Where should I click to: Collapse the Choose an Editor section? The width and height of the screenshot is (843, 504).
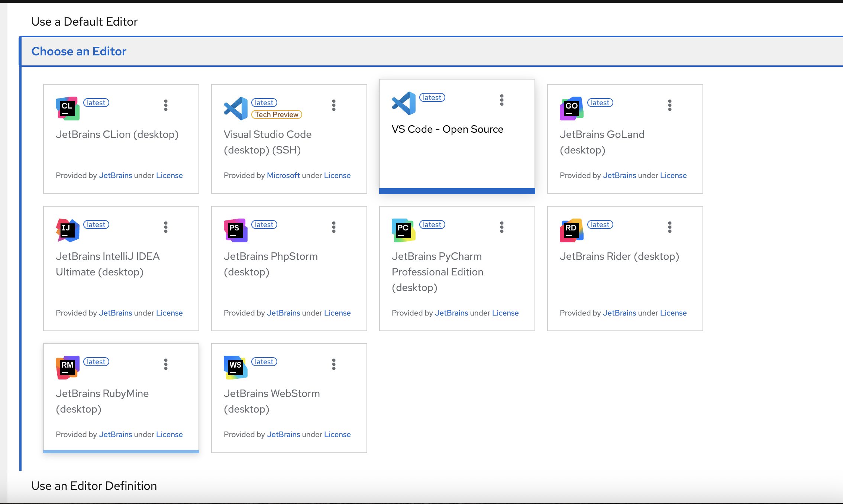(x=79, y=51)
